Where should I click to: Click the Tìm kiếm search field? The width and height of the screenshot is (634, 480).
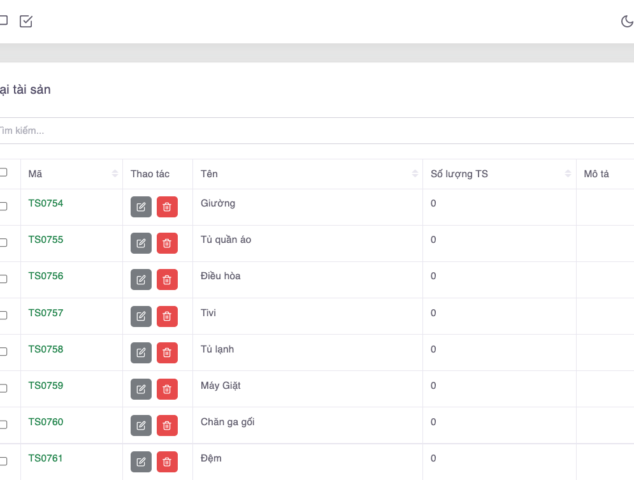300,130
